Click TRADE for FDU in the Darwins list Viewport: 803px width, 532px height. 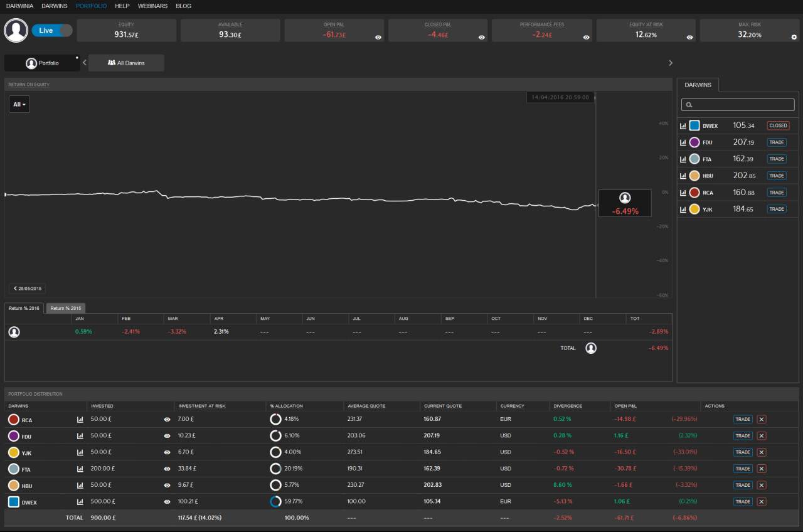tap(777, 142)
